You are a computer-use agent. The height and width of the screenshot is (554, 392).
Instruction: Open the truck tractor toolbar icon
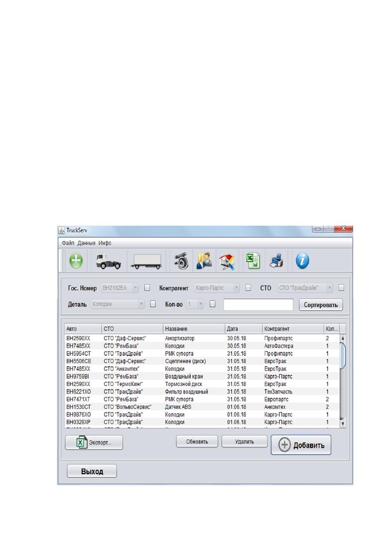click(x=108, y=261)
